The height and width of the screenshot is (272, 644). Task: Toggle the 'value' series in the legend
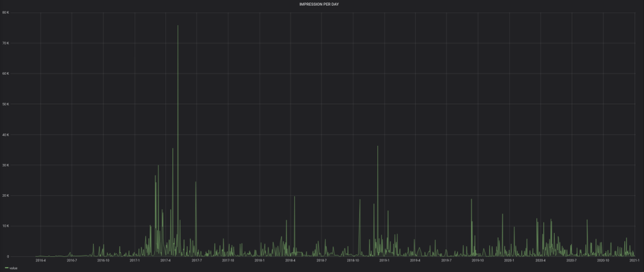tap(13, 268)
